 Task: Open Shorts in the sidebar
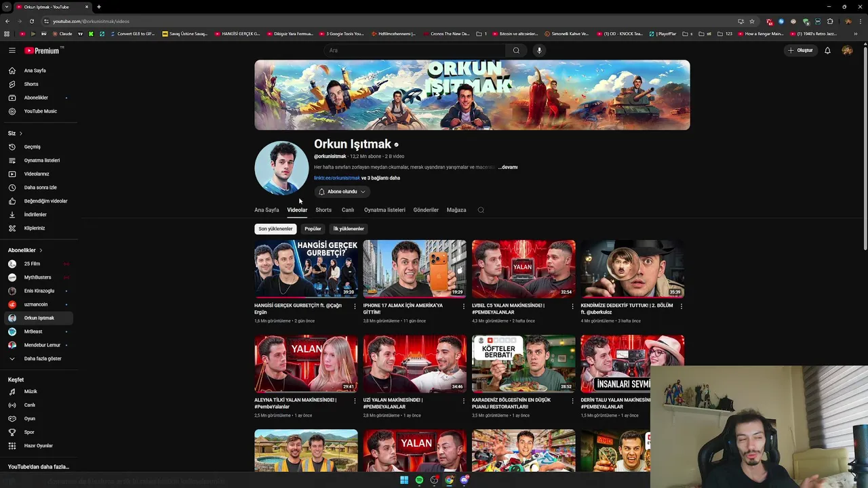click(31, 84)
